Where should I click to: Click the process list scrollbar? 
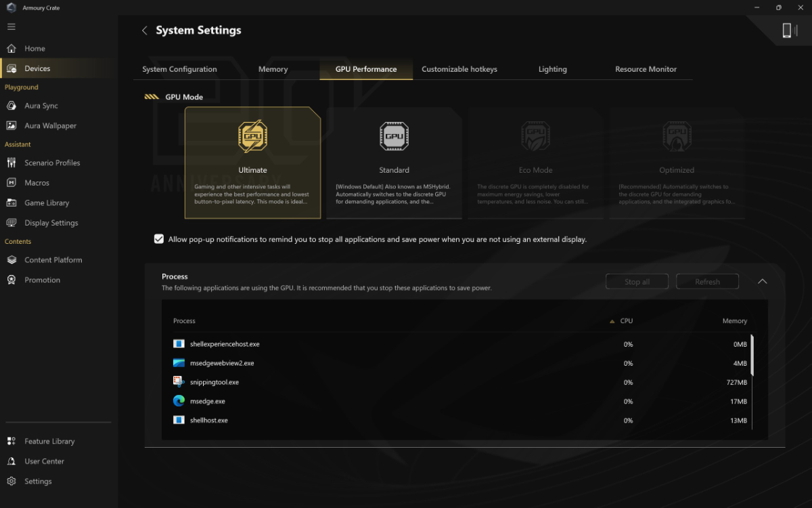click(752, 354)
